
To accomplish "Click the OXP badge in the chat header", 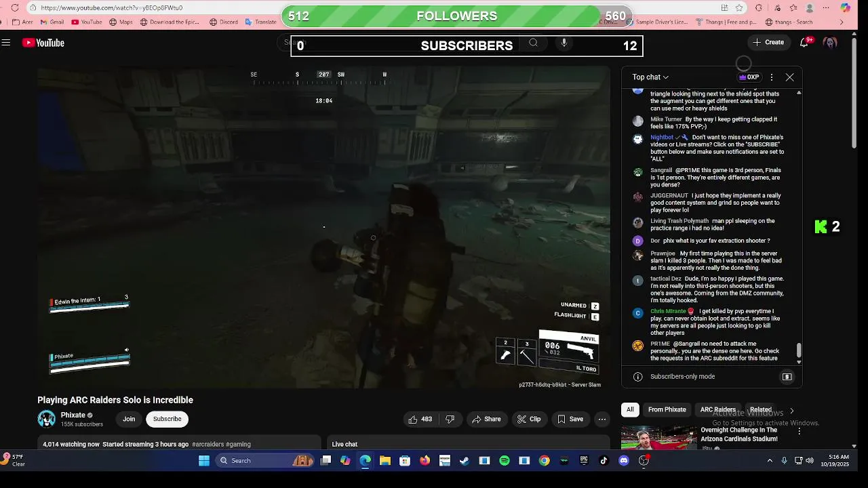I will (749, 77).
